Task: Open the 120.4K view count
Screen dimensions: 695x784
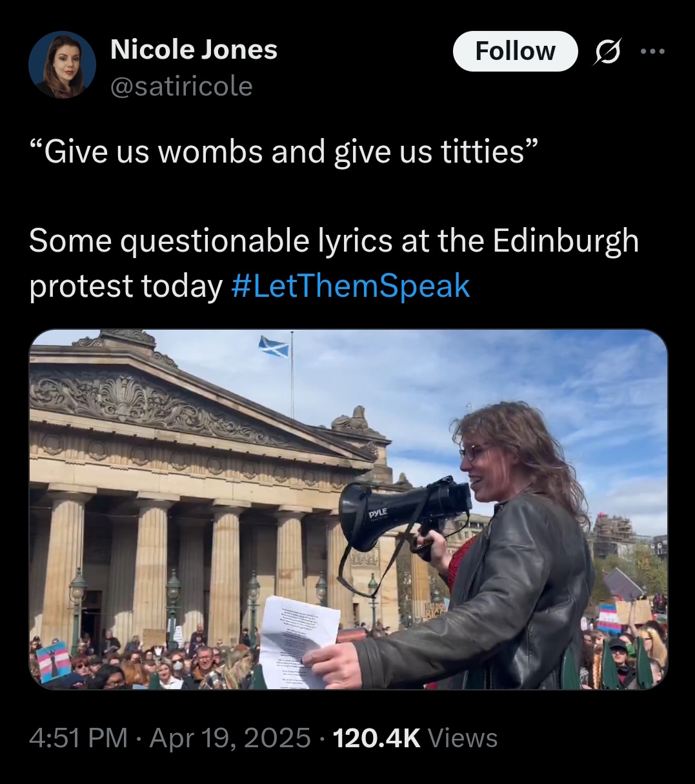Action: 376,738
